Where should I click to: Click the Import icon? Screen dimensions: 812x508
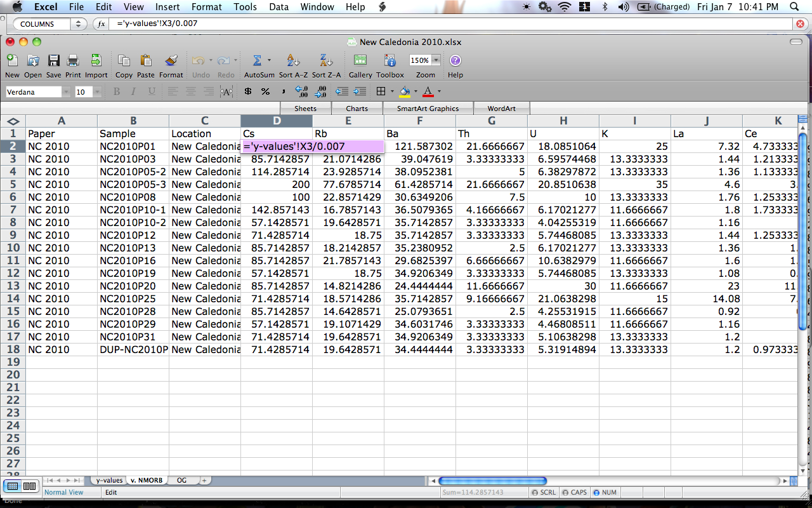[x=96, y=61]
